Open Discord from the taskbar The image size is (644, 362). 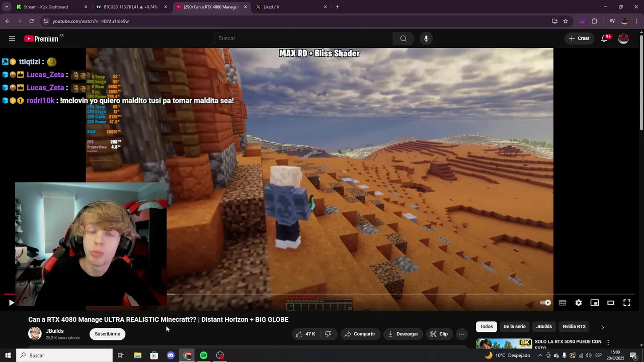pyautogui.click(x=171, y=355)
